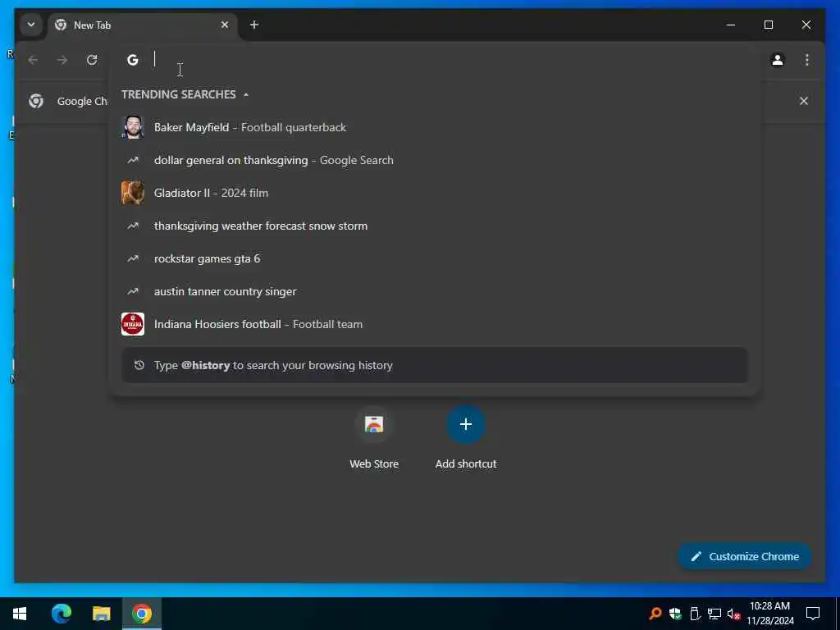
Task: Select Baker Mayfield suggestion
Action: click(x=434, y=127)
